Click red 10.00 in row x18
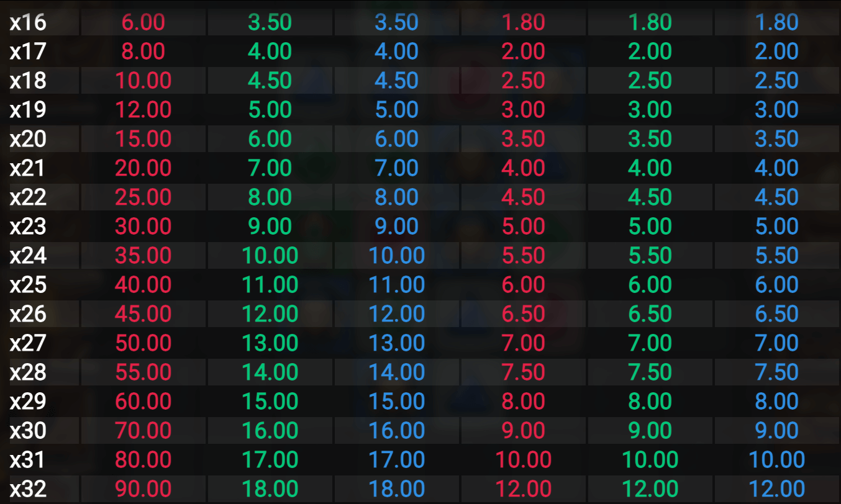 tap(143, 81)
